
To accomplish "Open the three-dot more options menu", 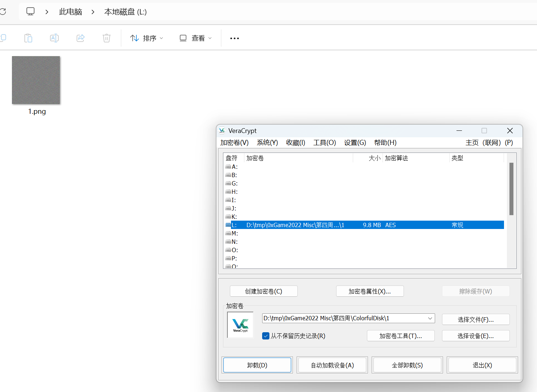I will [235, 38].
